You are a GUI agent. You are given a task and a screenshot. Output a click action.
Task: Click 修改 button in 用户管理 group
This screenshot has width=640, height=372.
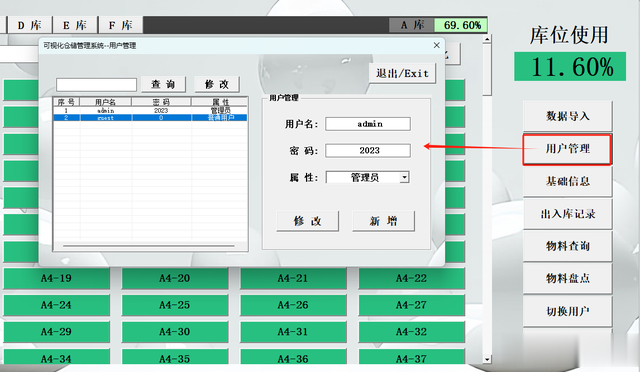pyautogui.click(x=307, y=221)
